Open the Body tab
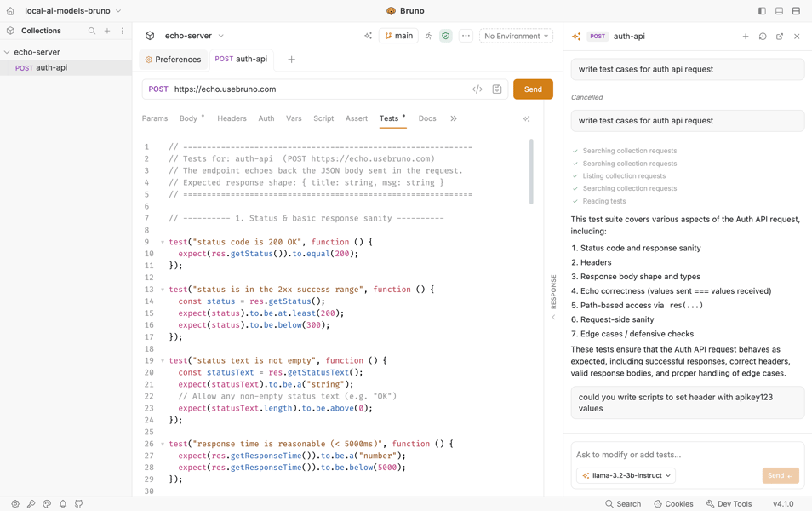The width and height of the screenshot is (812, 511). (188, 118)
